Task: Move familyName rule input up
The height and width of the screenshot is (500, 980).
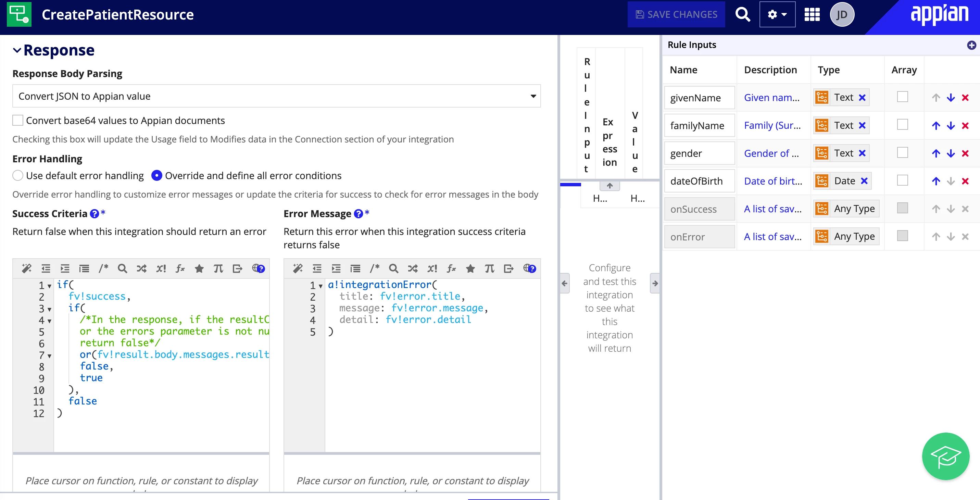Action: [x=936, y=126]
